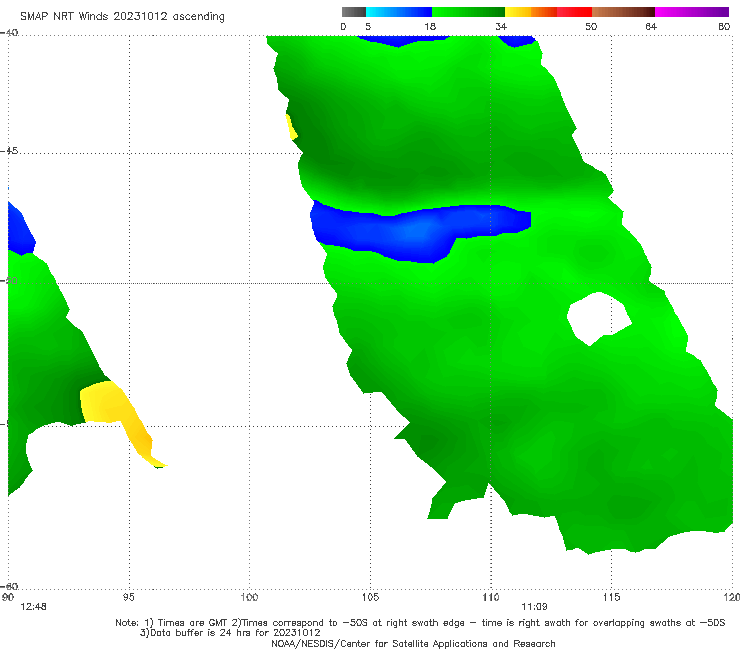Click the 'Data buffer is 24 hrs' note
Viewport: 740px width, 650px height.
click(x=230, y=633)
